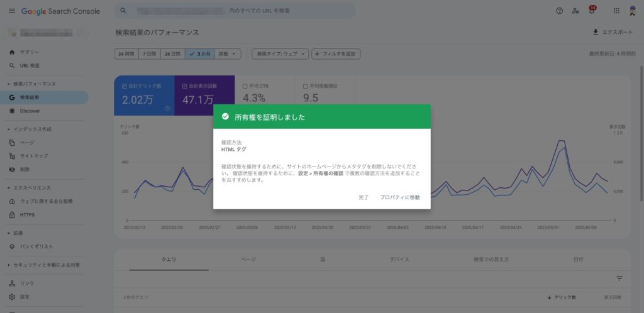Enable the 平均 CTR checkbox

point(245,86)
